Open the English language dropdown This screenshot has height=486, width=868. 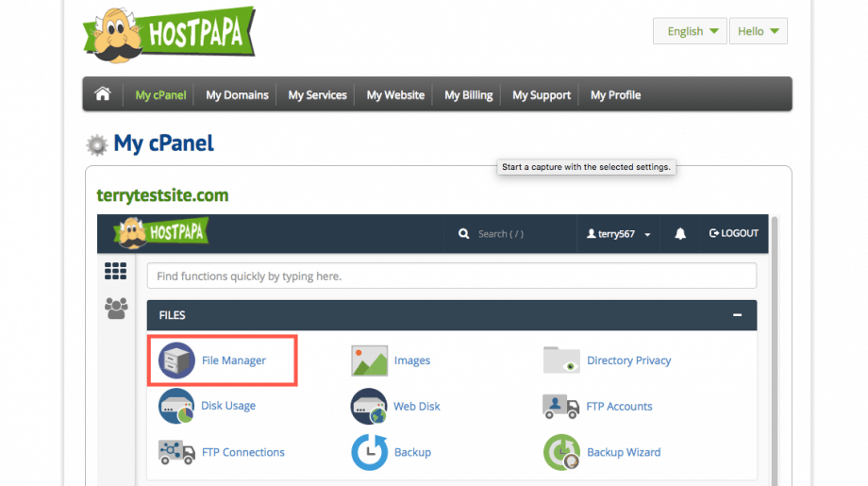pos(690,31)
